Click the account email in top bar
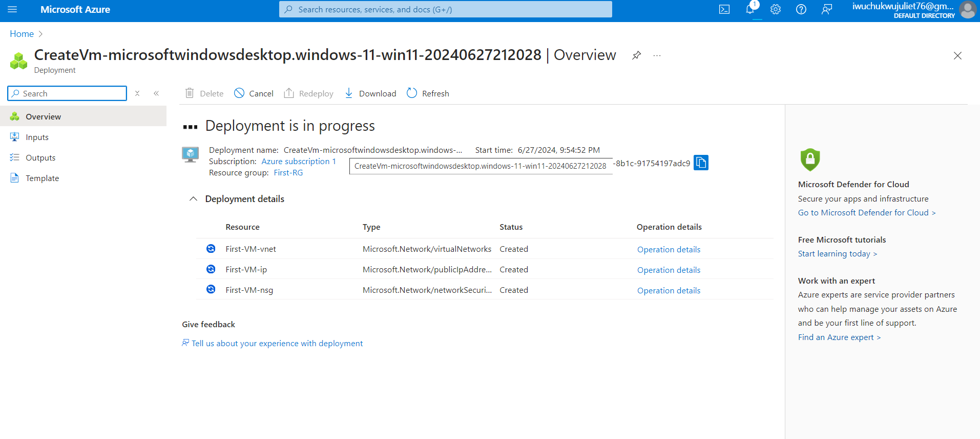The width and height of the screenshot is (980, 439). [x=903, y=6]
